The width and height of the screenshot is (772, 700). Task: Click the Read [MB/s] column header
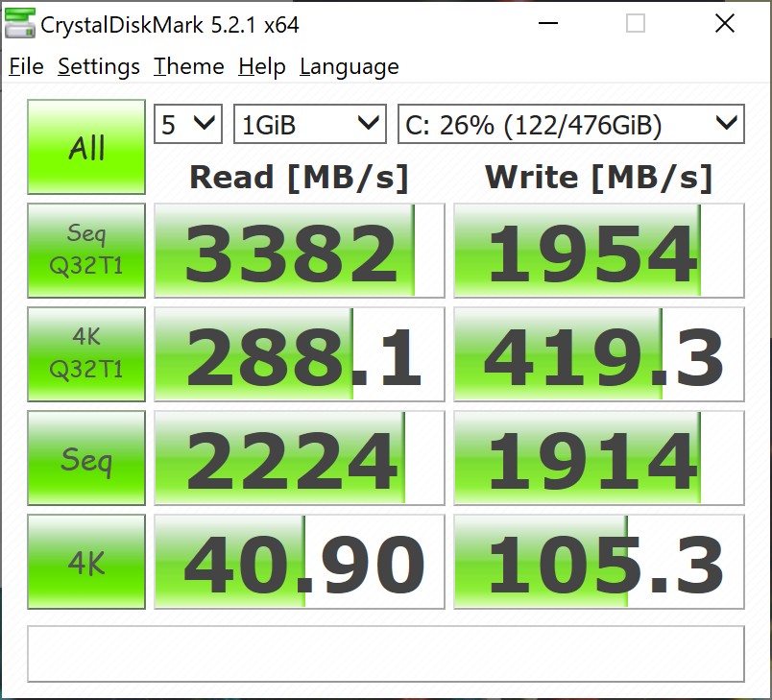300,178
